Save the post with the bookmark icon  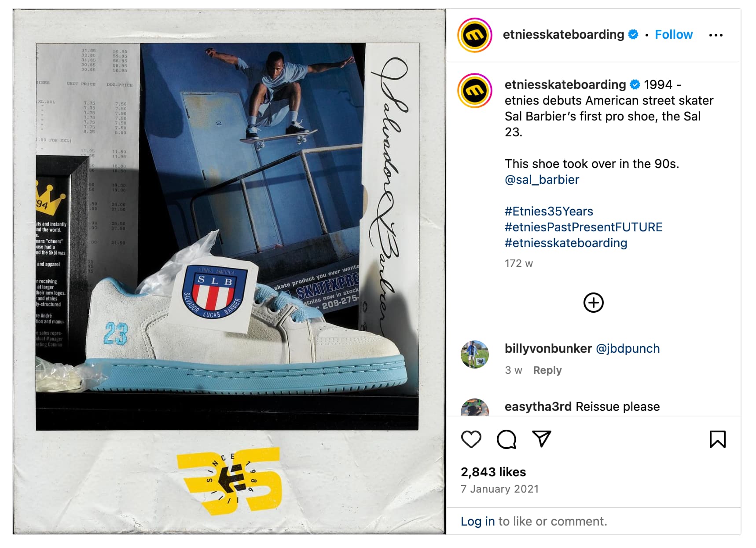717,439
